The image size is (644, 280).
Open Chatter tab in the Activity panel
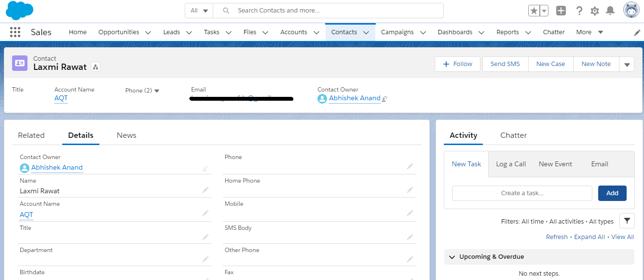514,135
